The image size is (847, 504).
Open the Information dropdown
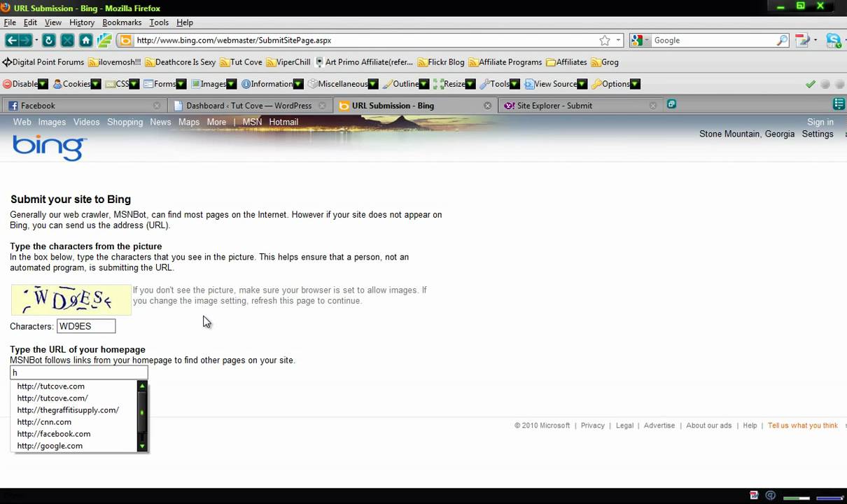coord(272,84)
